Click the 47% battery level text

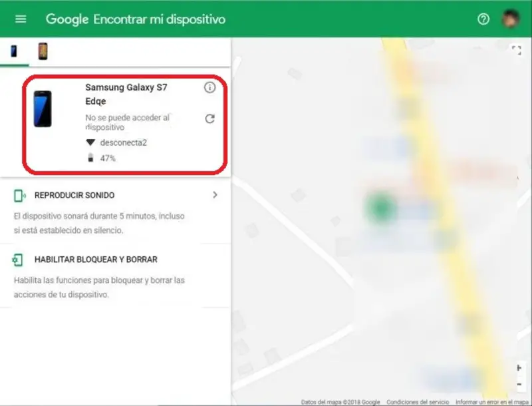click(108, 158)
